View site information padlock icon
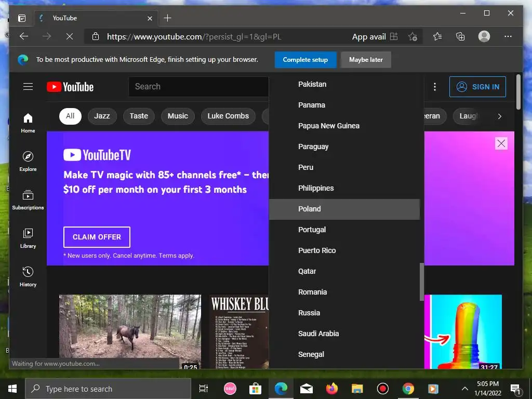The image size is (532, 399). pyautogui.click(x=96, y=36)
